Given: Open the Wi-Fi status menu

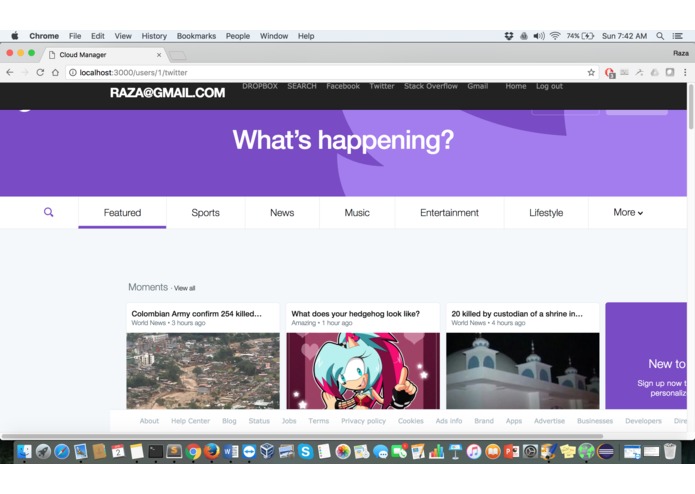Looking at the screenshot, I should click(555, 36).
